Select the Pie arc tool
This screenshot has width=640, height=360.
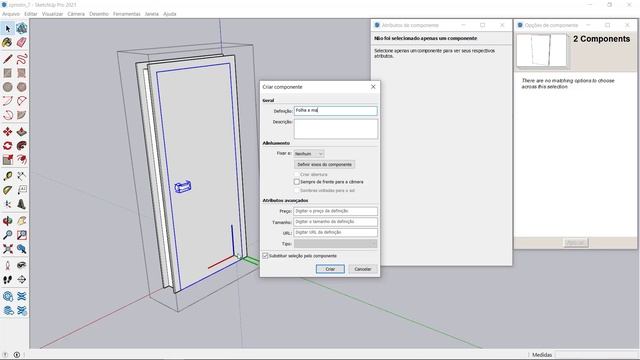(x=22, y=115)
